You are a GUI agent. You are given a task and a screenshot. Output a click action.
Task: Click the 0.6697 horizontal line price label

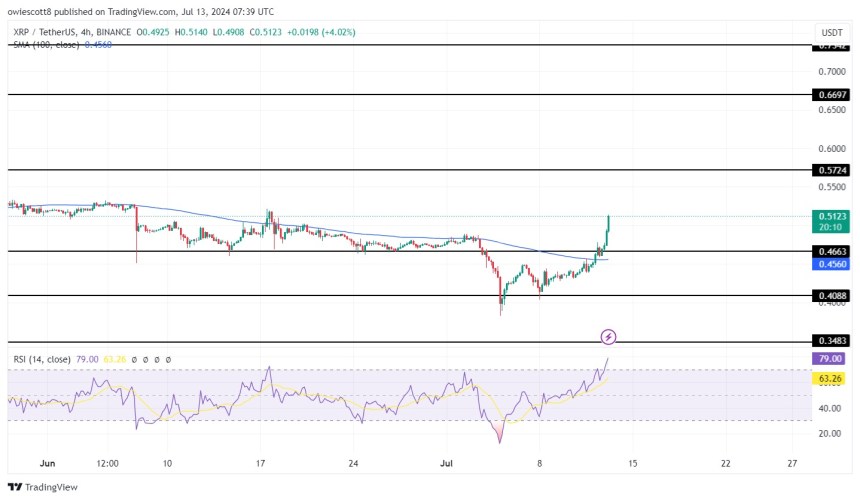pyautogui.click(x=831, y=94)
